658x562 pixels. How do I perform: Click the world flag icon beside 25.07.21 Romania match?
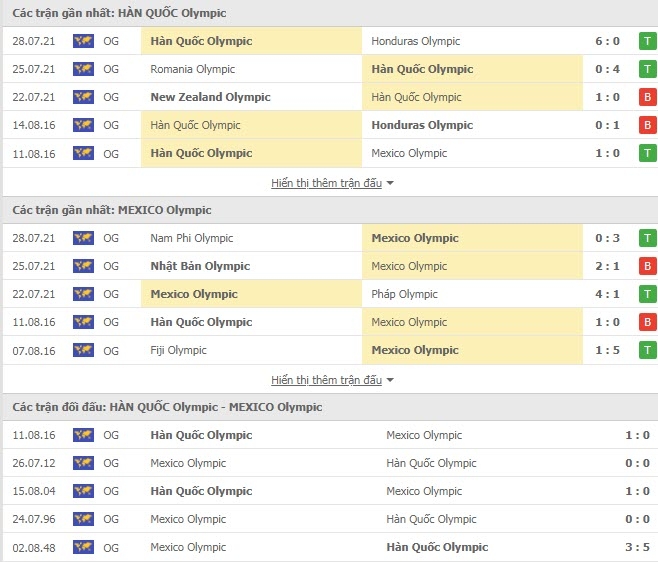pos(83,69)
